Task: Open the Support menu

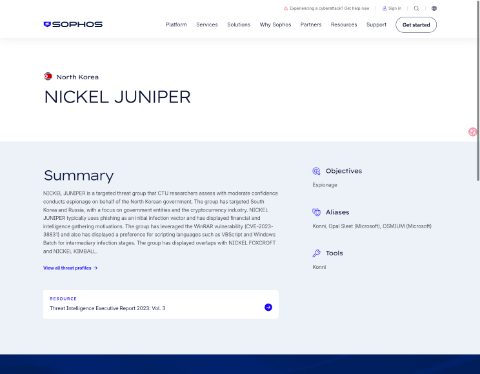Action: click(x=376, y=25)
